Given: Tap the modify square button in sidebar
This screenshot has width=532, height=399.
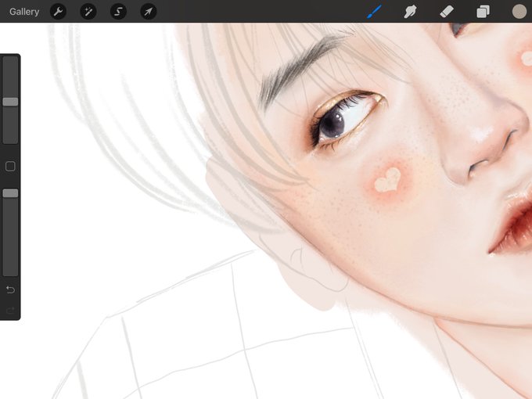Looking at the screenshot, I should 10,166.
